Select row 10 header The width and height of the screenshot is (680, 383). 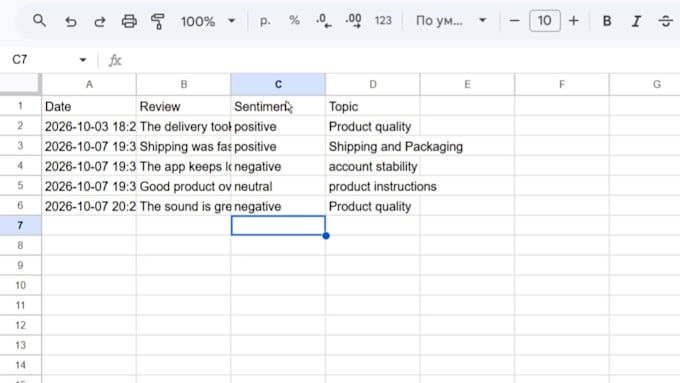pos(20,285)
